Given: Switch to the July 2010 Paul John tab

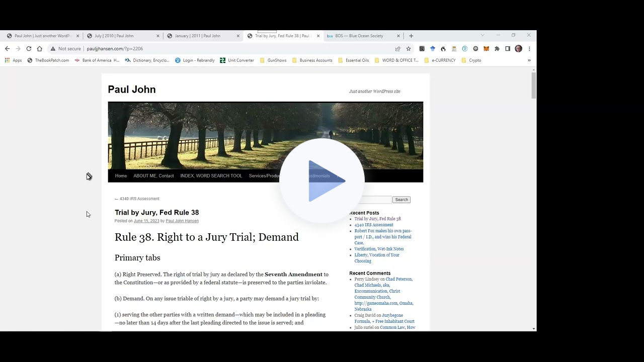Looking at the screenshot, I should coord(114,36).
